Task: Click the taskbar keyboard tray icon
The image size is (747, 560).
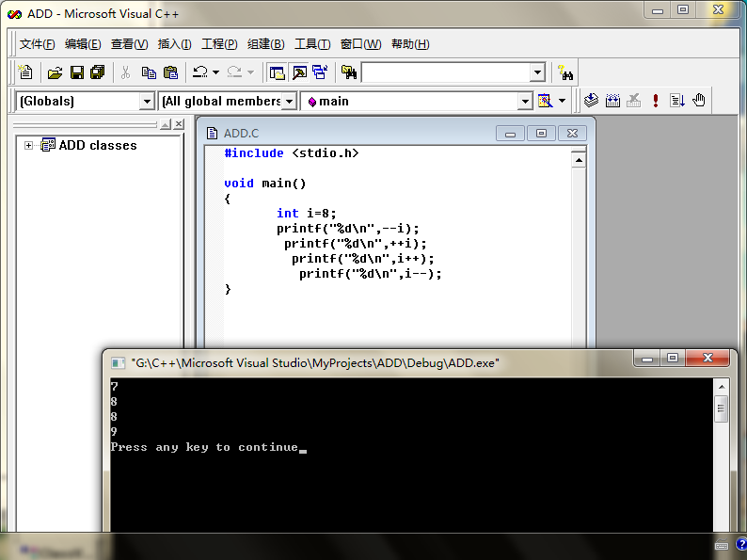Action: (x=722, y=545)
